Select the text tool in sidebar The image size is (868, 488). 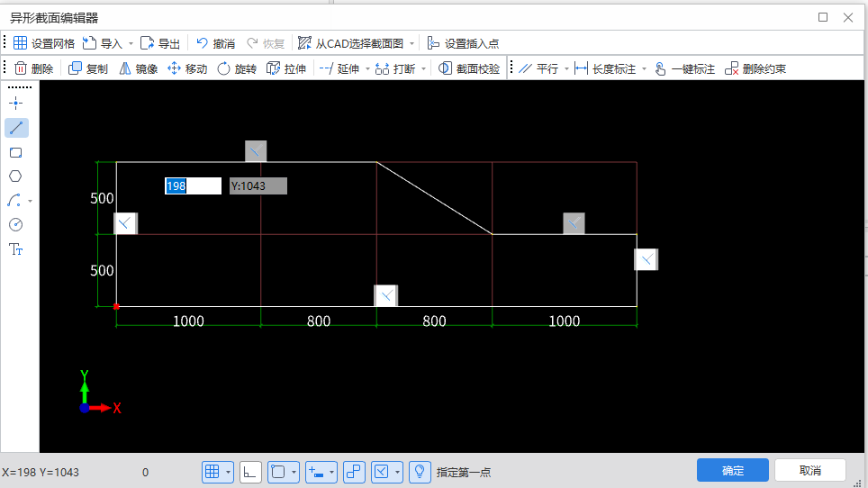click(16, 249)
